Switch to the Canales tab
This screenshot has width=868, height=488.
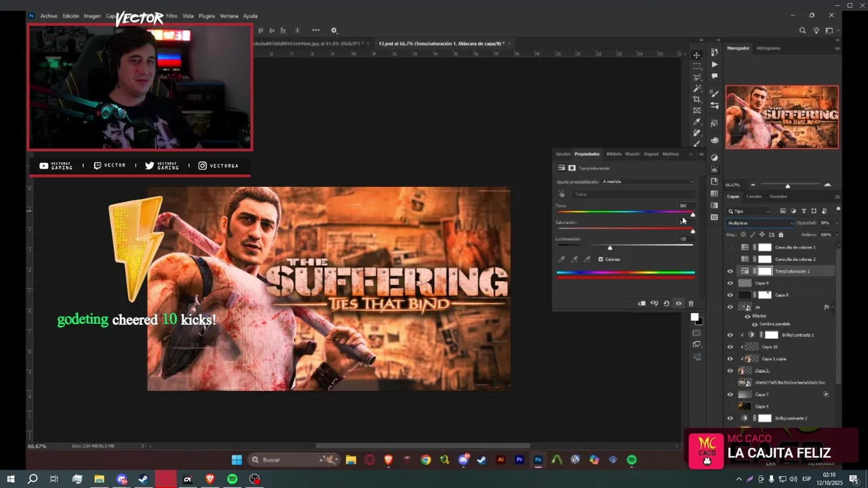(754, 197)
